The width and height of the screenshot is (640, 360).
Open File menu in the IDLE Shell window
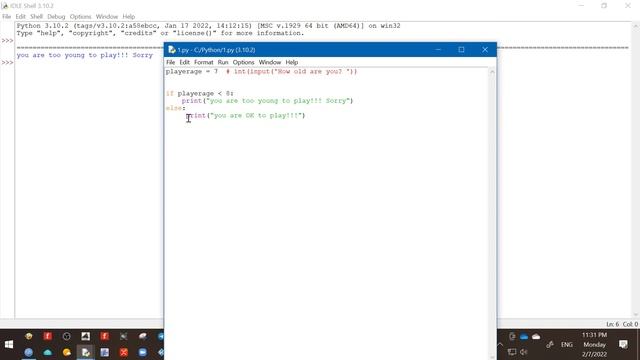point(7,17)
